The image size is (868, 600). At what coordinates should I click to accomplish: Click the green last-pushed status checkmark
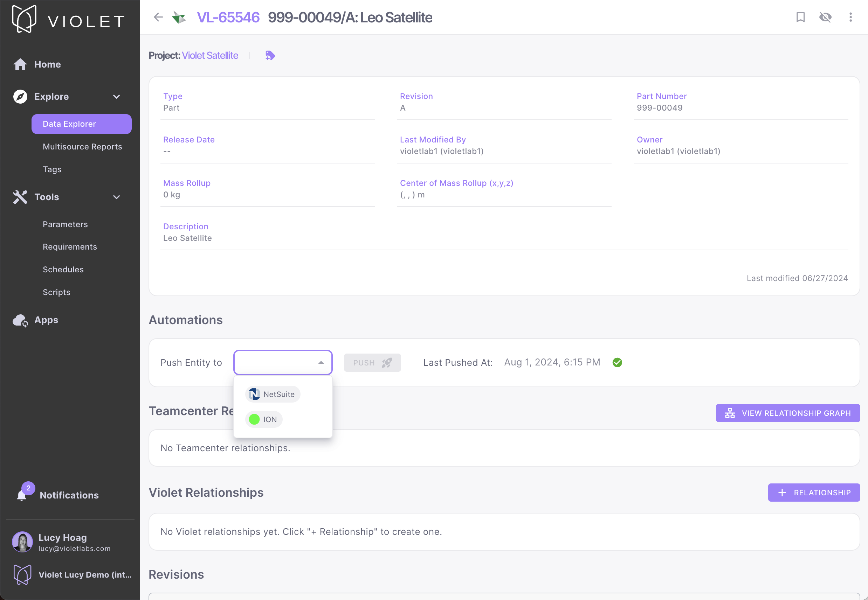click(x=617, y=362)
